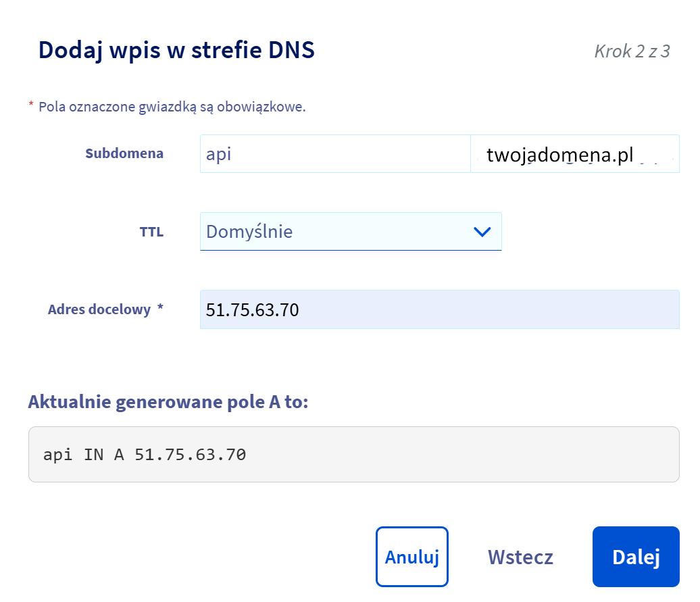Click the twojadomena.pl domain suffix field
Image resolution: width=700 pixels, height=602 pixels.
[574, 155]
